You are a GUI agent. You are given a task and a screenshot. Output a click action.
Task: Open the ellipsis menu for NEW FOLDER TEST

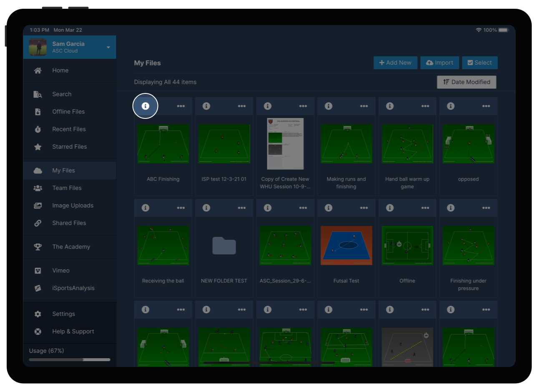242,208
